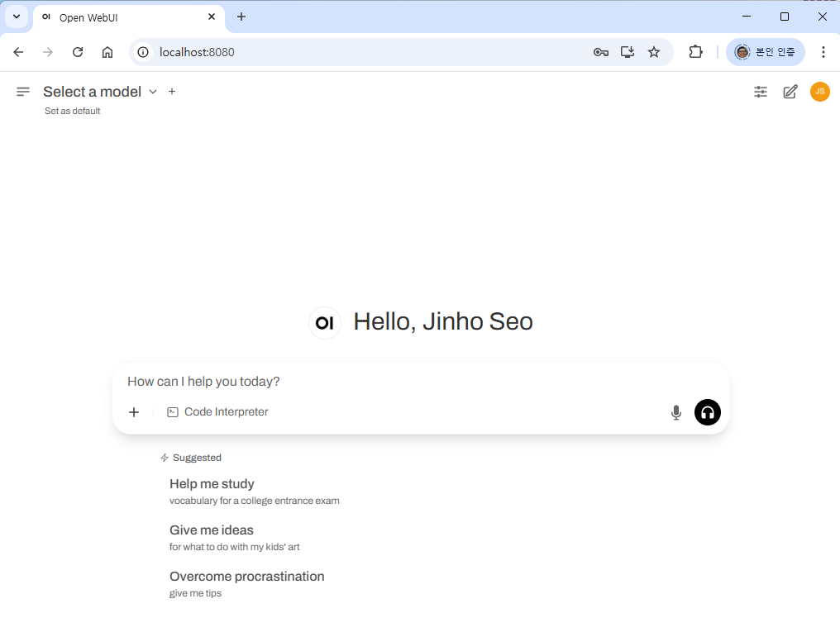This screenshot has width=840, height=632.
Task: Open the JS user avatar menu
Action: click(x=819, y=92)
